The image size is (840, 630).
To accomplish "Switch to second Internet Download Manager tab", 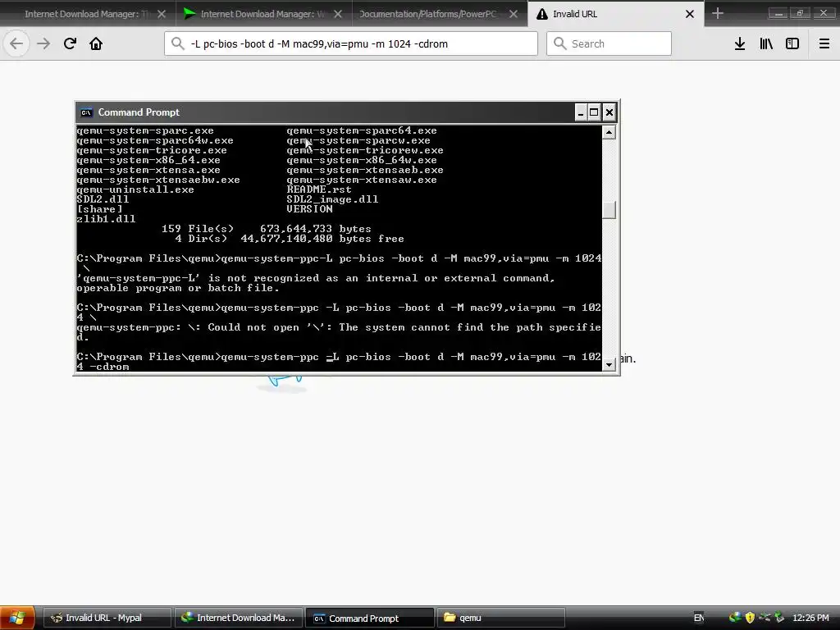I will [264, 14].
